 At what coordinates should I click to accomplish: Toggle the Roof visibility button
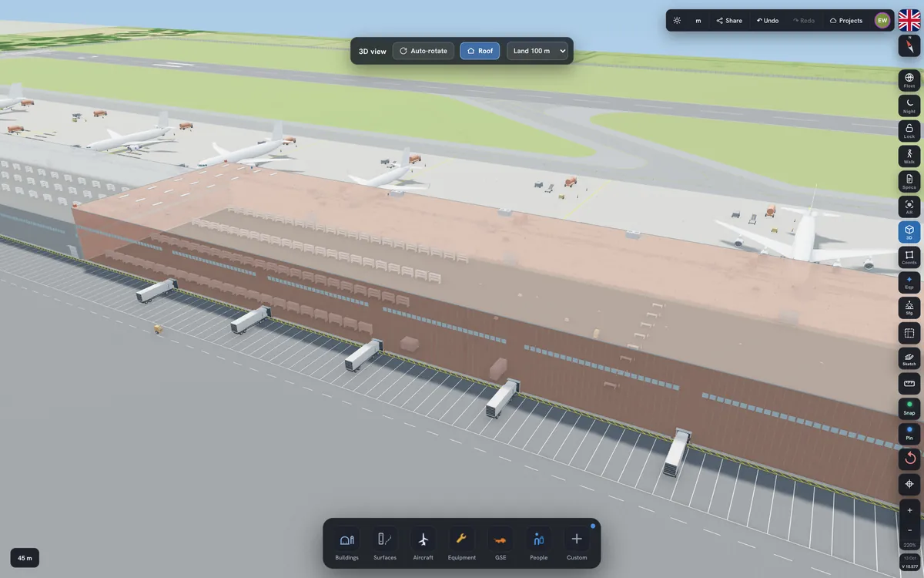[x=480, y=51]
